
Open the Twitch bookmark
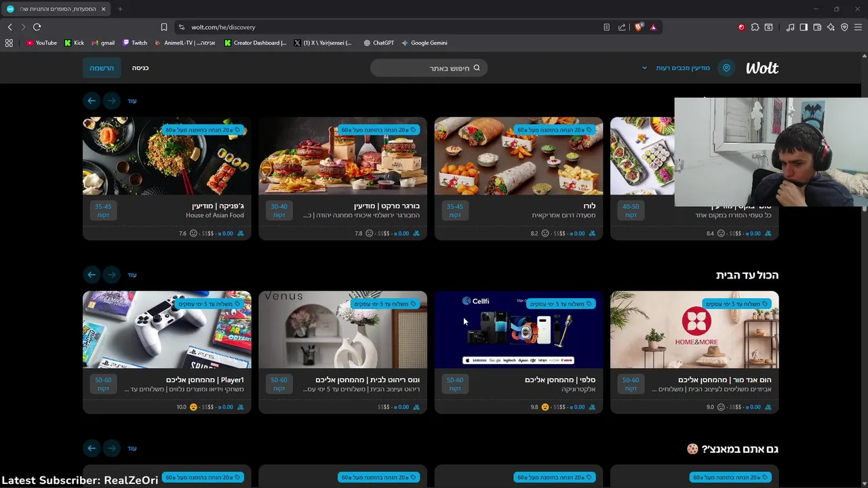(x=134, y=43)
